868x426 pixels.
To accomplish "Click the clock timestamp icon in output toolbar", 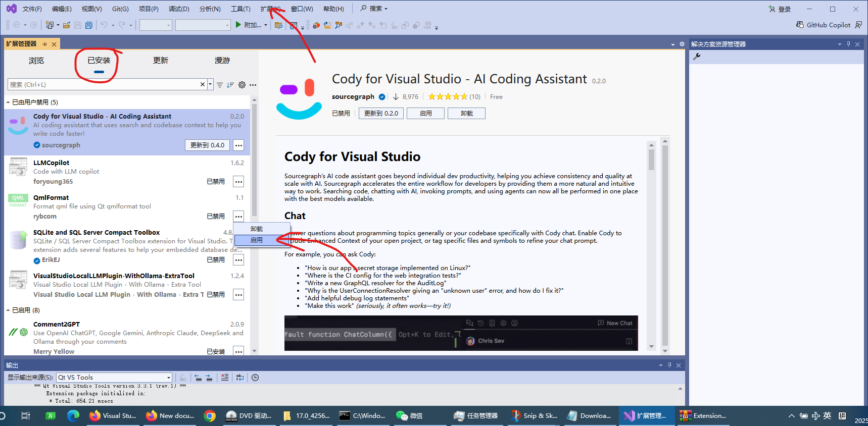I will 255,378.
